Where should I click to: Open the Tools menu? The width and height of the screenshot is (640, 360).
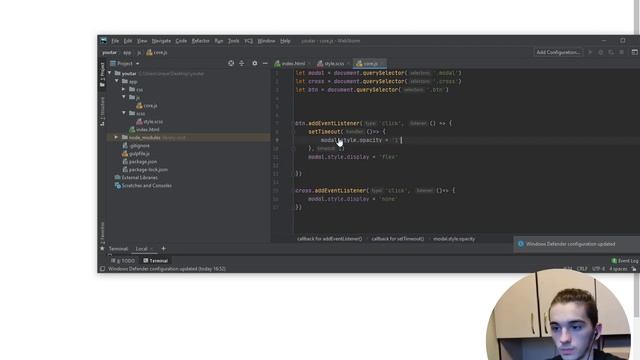(233, 41)
